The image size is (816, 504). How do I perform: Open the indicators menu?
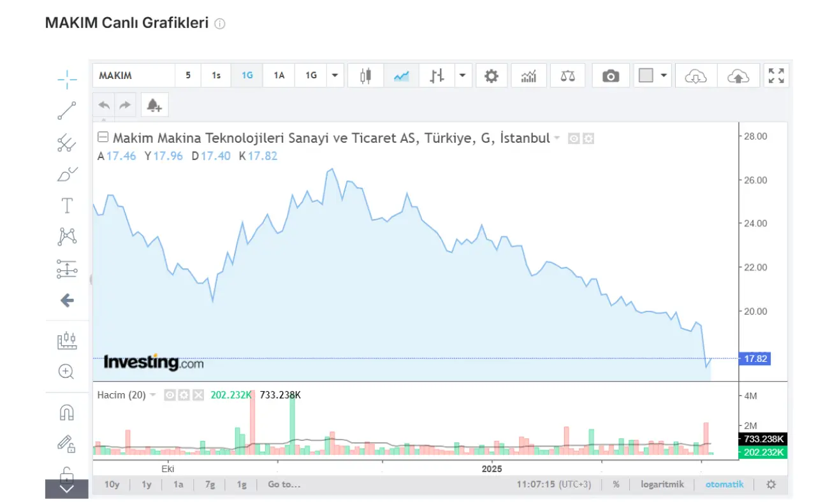point(528,76)
